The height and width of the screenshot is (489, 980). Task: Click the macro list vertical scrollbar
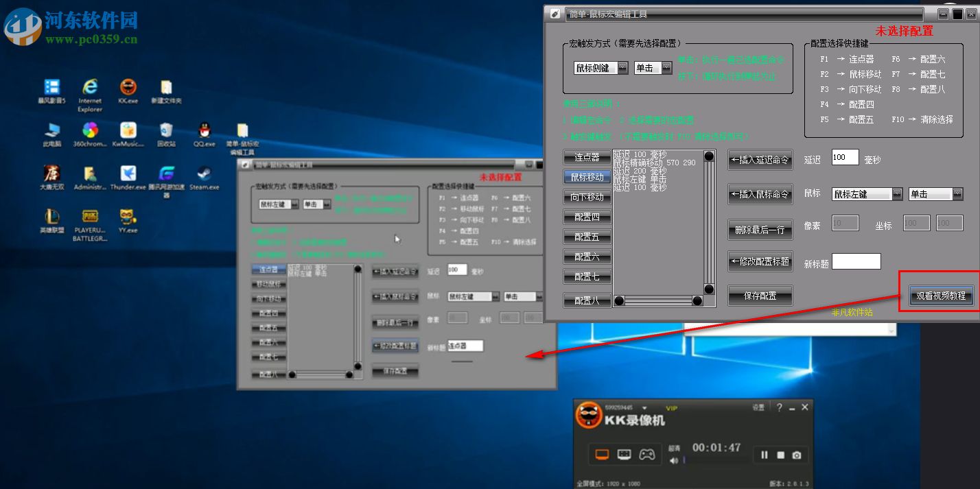point(709,222)
